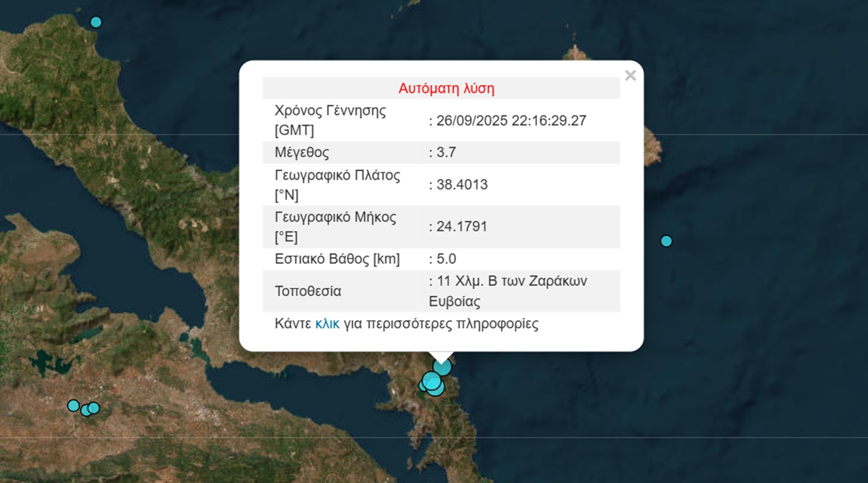
Task: Select the isolated quake marker in the Aegean Sea
Action: [666, 240]
